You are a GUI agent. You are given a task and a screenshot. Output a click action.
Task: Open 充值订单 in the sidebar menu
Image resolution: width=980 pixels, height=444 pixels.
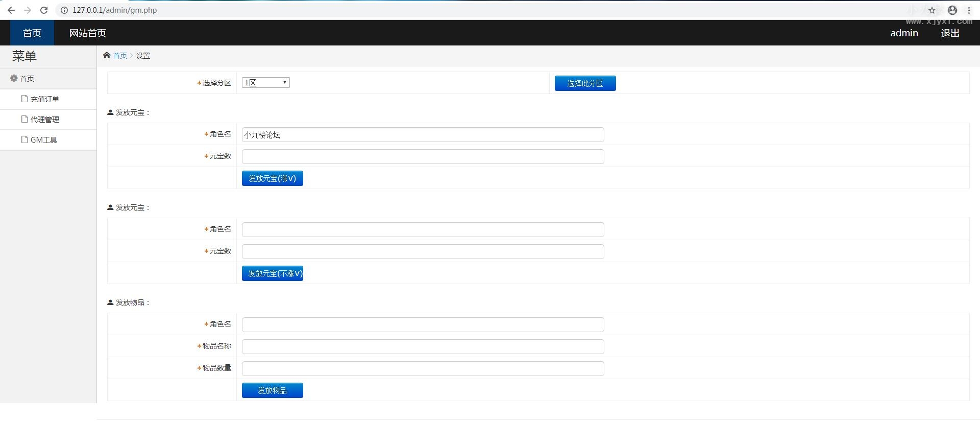(44, 99)
